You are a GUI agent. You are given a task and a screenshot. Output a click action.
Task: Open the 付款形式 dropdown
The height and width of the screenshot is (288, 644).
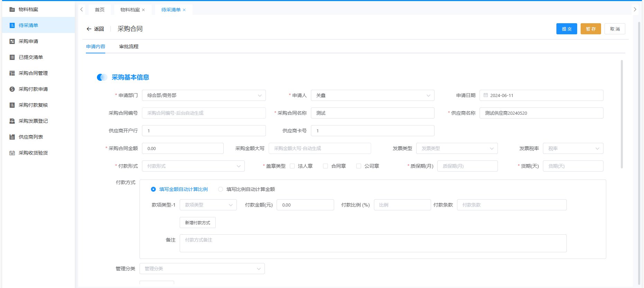(x=193, y=166)
